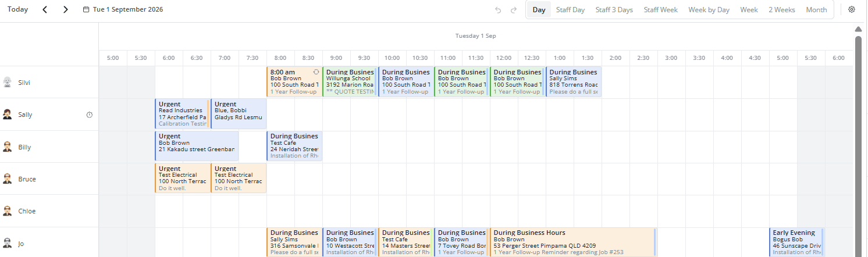
Task: Click the redo arrow icon
Action: click(x=514, y=10)
